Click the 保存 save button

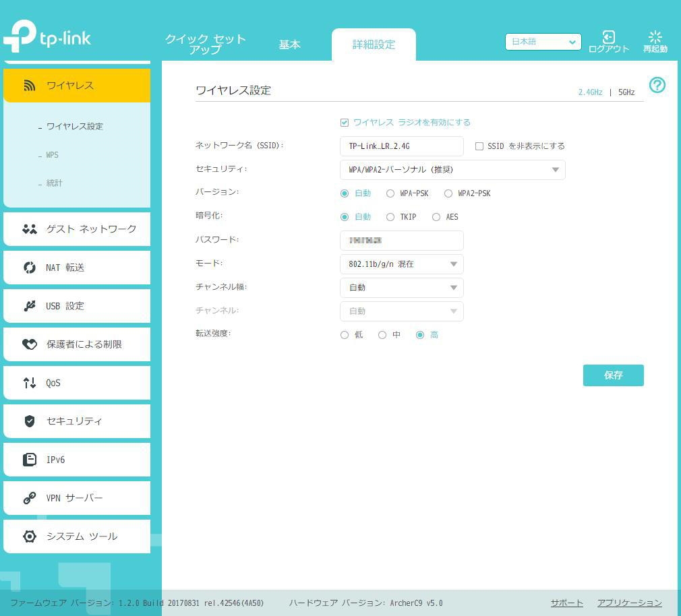614,375
